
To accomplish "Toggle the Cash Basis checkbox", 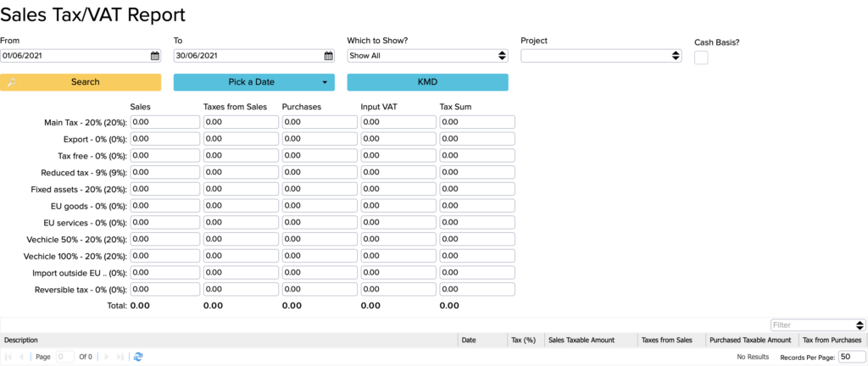I will coord(701,58).
